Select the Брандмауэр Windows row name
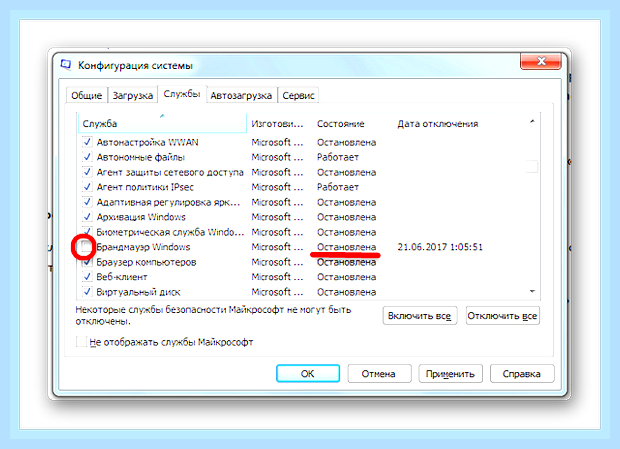Viewport: 620px width, 449px height. (143, 247)
